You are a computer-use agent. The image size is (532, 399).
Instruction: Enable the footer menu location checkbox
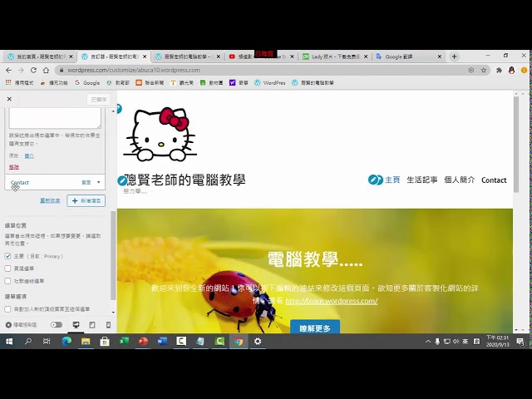coord(7,268)
